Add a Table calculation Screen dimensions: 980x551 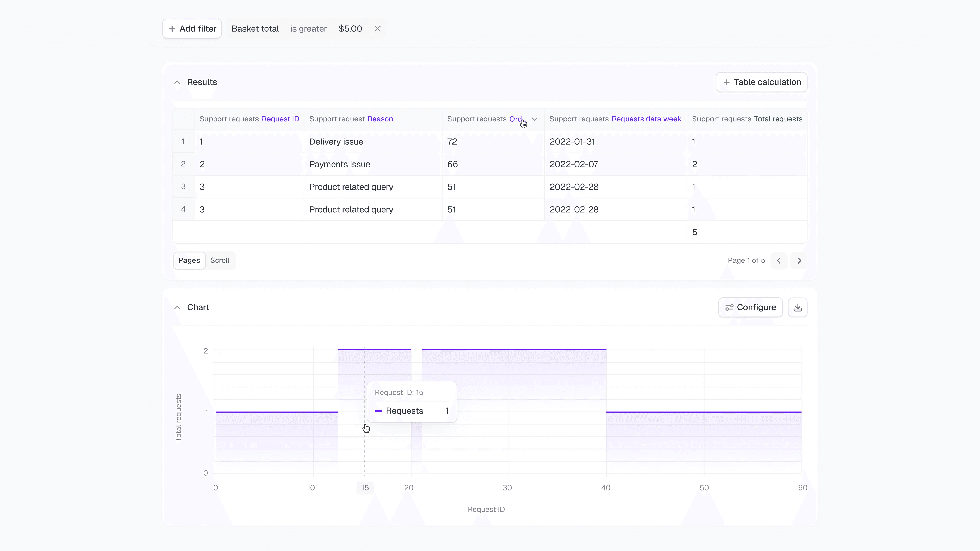tap(762, 82)
